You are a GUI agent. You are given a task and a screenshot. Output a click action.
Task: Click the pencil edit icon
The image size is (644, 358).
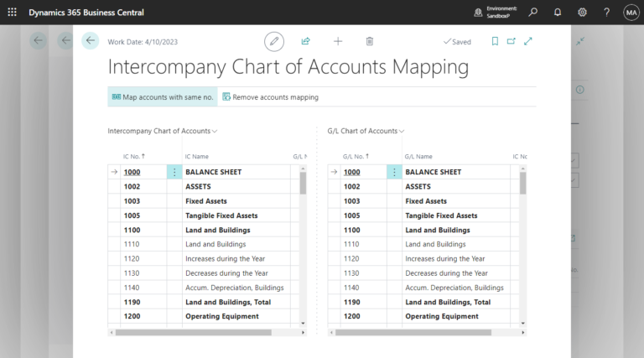(x=274, y=41)
